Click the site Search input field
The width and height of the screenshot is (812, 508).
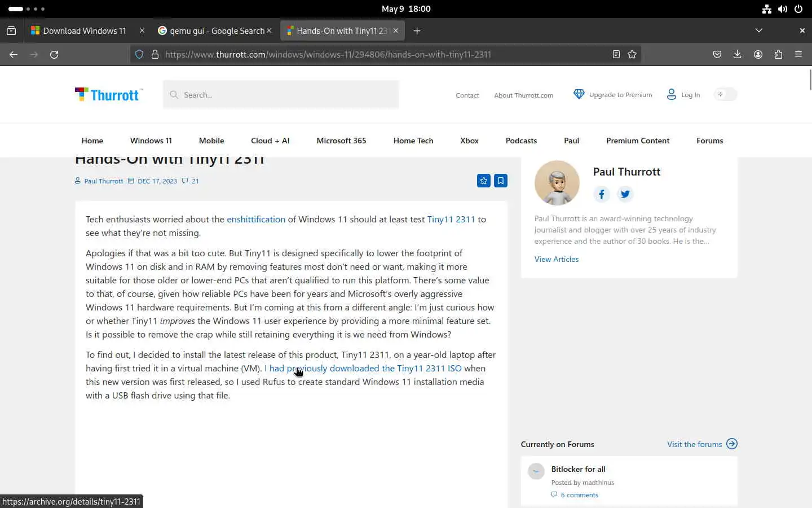[x=281, y=94]
